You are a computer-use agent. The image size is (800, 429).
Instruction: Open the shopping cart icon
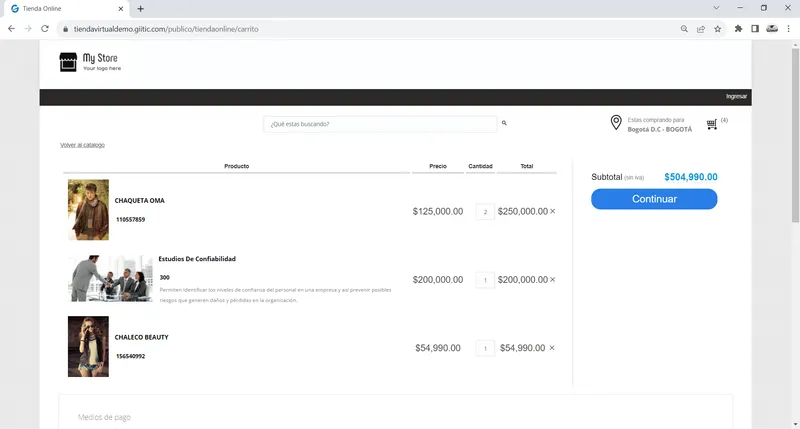712,124
